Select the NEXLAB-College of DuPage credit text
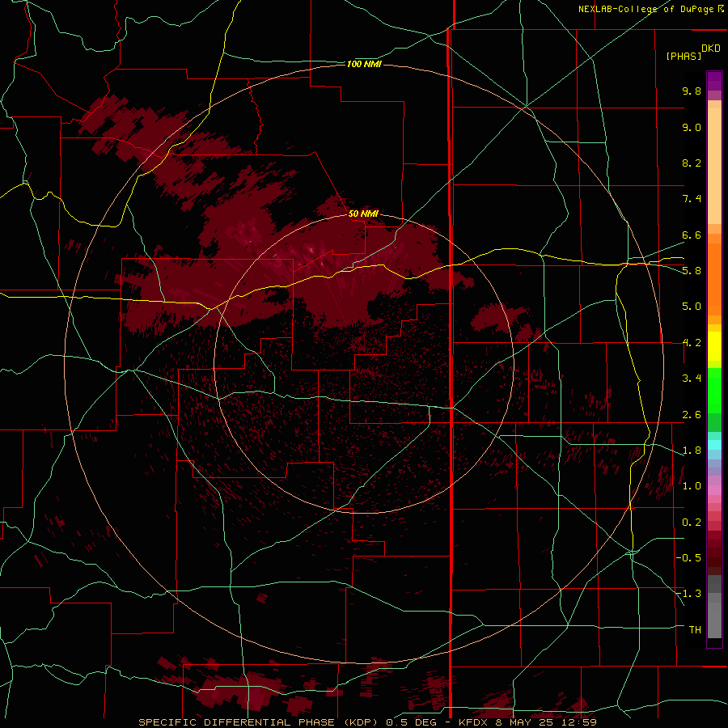728x728 pixels. tap(646, 9)
